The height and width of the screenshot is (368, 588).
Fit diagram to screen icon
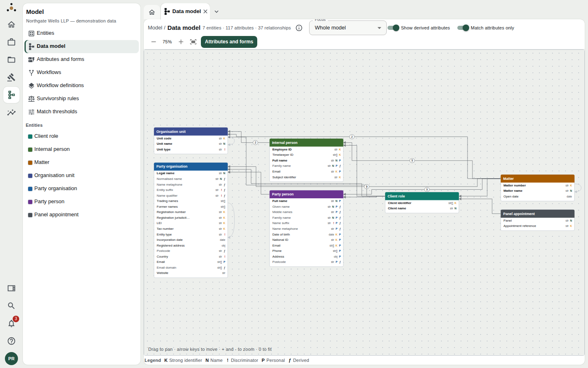pos(194,42)
